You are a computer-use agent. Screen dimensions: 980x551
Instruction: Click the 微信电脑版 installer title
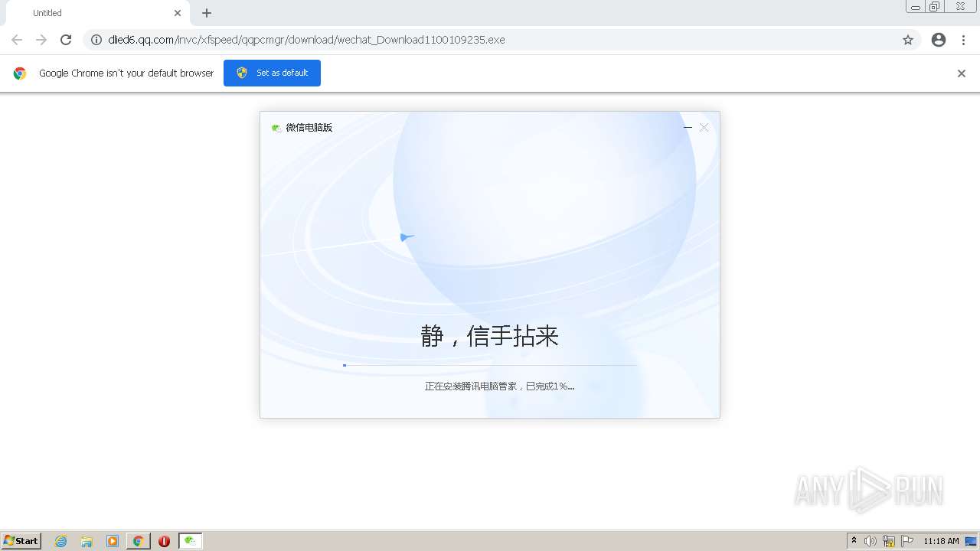(309, 128)
